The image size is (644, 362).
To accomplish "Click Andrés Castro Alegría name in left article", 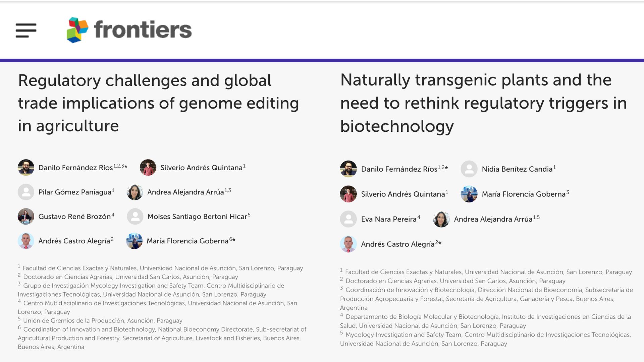I will click(x=74, y=241).
